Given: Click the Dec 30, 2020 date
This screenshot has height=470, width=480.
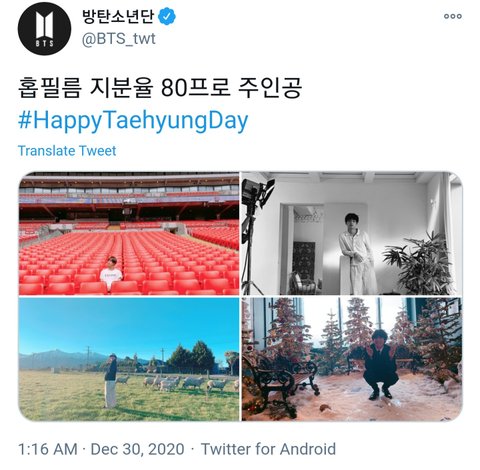Looking at the screenshot, I should coord(137,449).
